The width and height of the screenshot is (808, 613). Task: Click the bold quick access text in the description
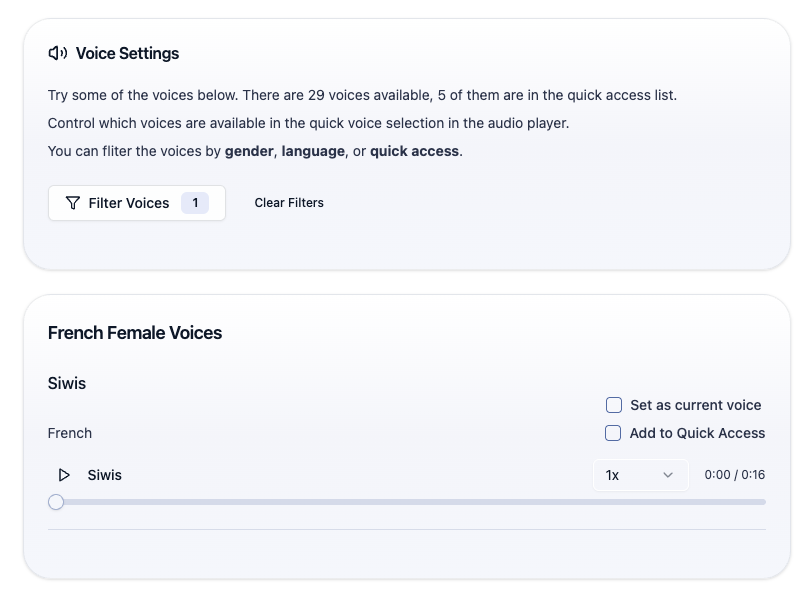click(414, 151)
